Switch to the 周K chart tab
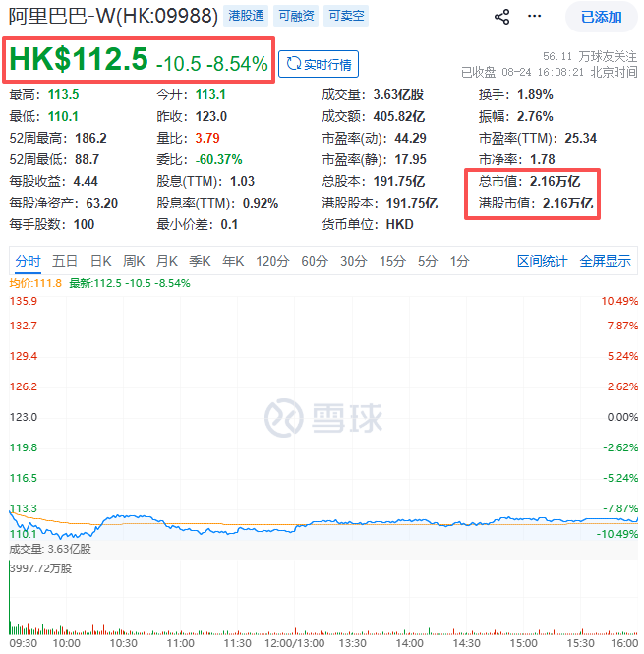The height and width of the screenshot is (654, 644). click(134, 261)
